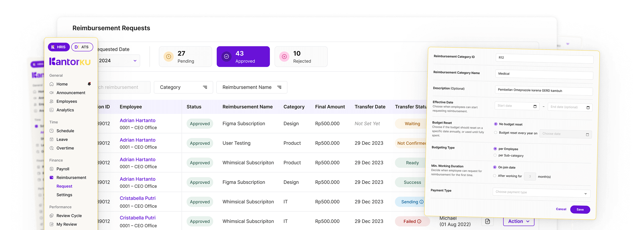Click the Approved checkmark icon

click(x=226, y=57)
